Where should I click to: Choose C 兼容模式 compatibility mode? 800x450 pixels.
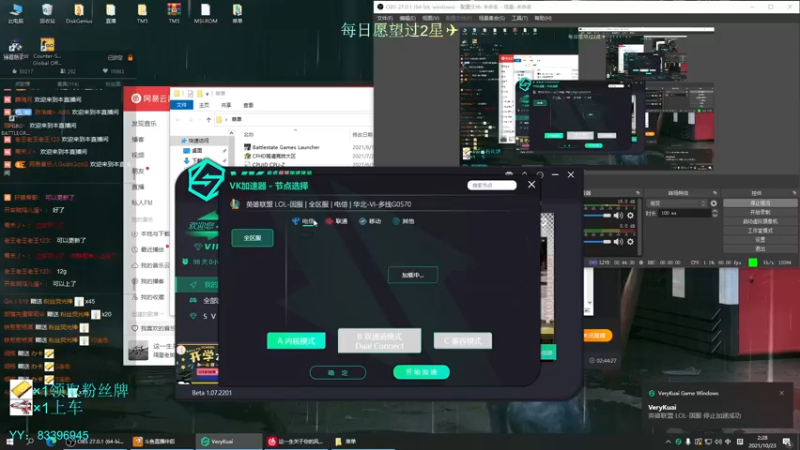[463, 341]
